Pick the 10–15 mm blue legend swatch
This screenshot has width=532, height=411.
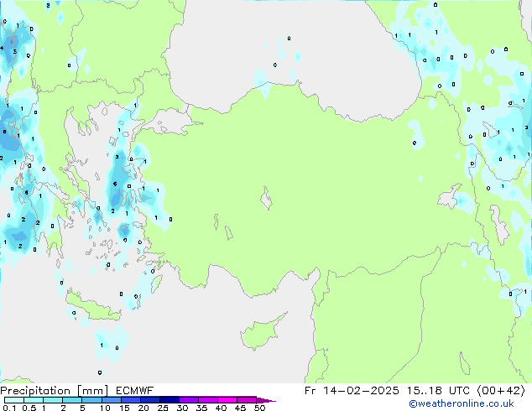(111, 400)
